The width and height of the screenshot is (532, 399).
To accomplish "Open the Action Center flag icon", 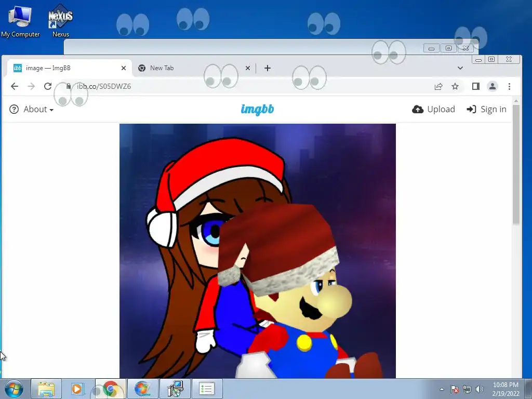I will tap(455, 389).
